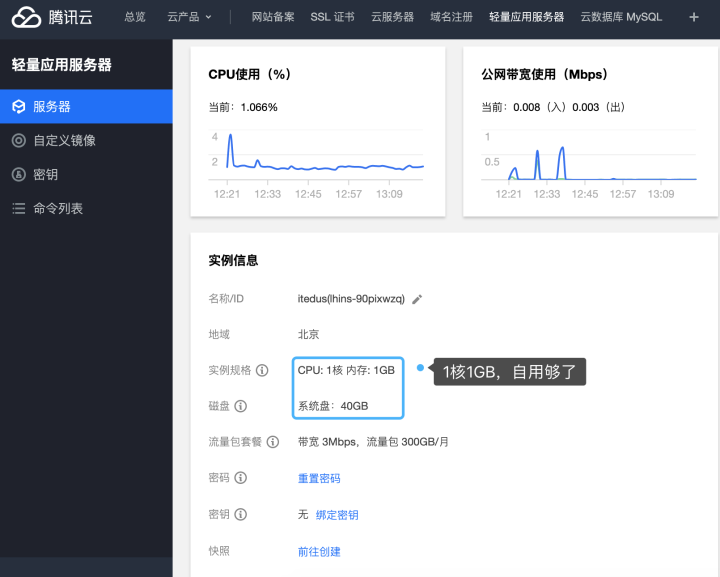
Task: Click the pencil edit icon beside itedus name
Action: pyautogui.click(x=416, y=299)
